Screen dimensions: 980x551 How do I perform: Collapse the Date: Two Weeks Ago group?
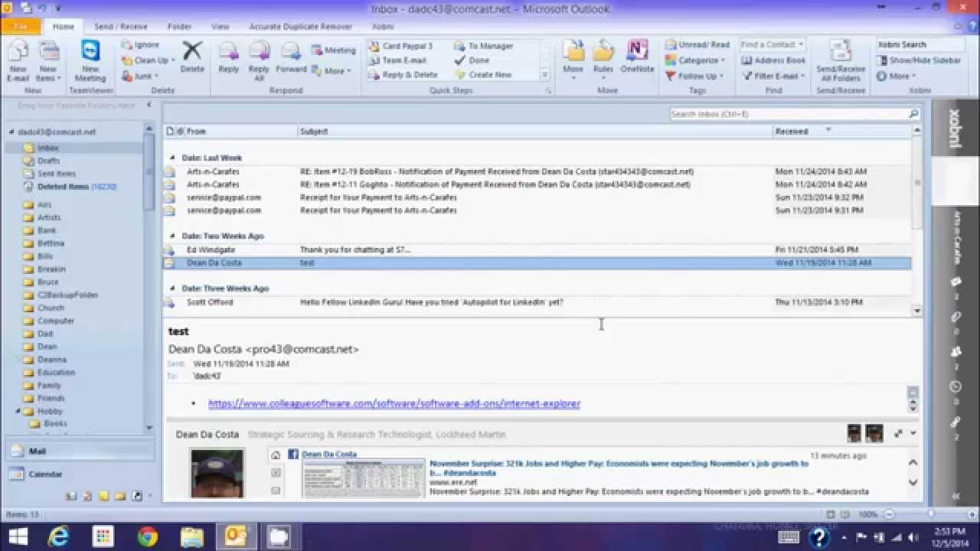172,236
